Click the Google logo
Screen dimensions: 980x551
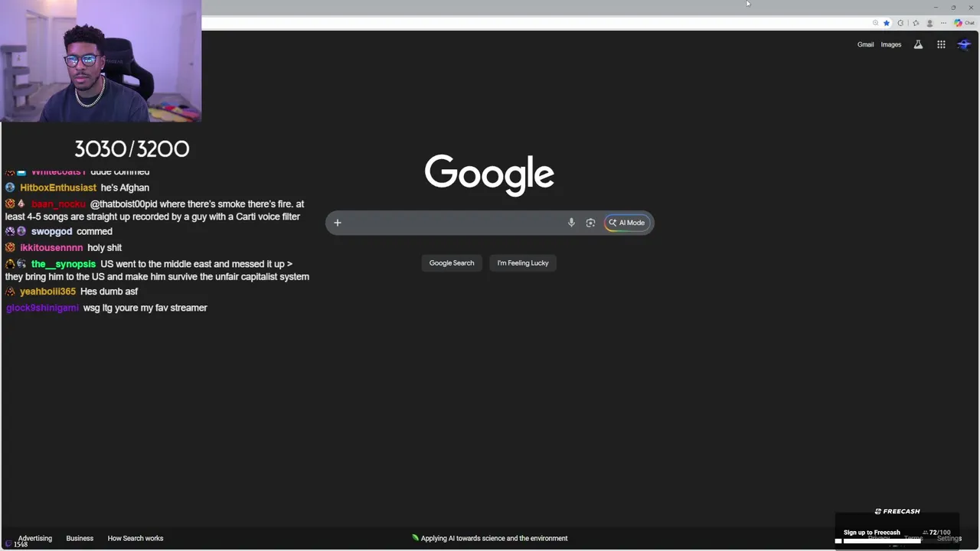(x=489, y=175)
